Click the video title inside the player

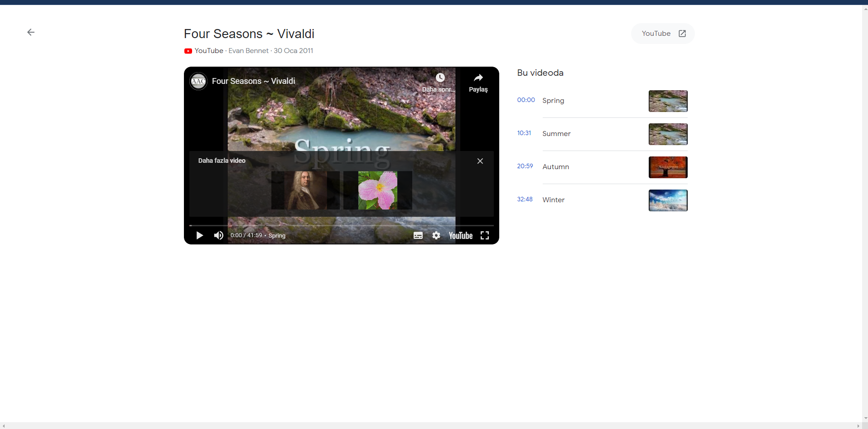click(254, 81)
